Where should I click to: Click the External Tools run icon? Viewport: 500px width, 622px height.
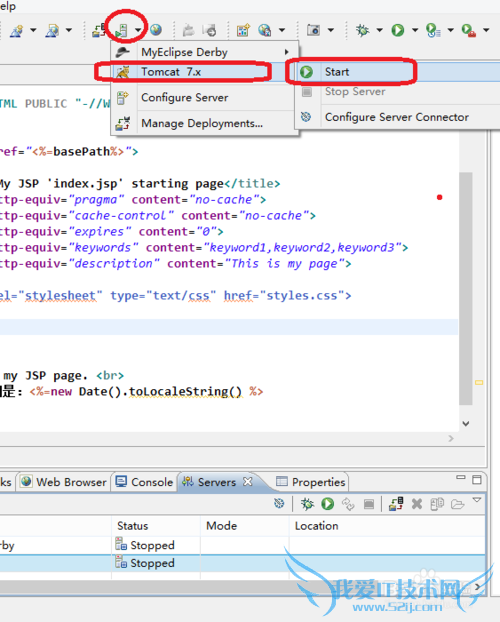[x=469, y=30]
